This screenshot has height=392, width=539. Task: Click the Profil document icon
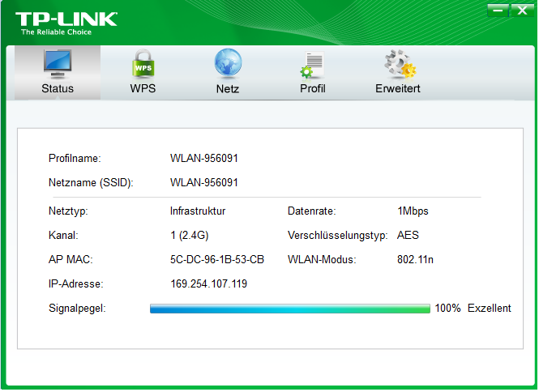pos(312,65)
